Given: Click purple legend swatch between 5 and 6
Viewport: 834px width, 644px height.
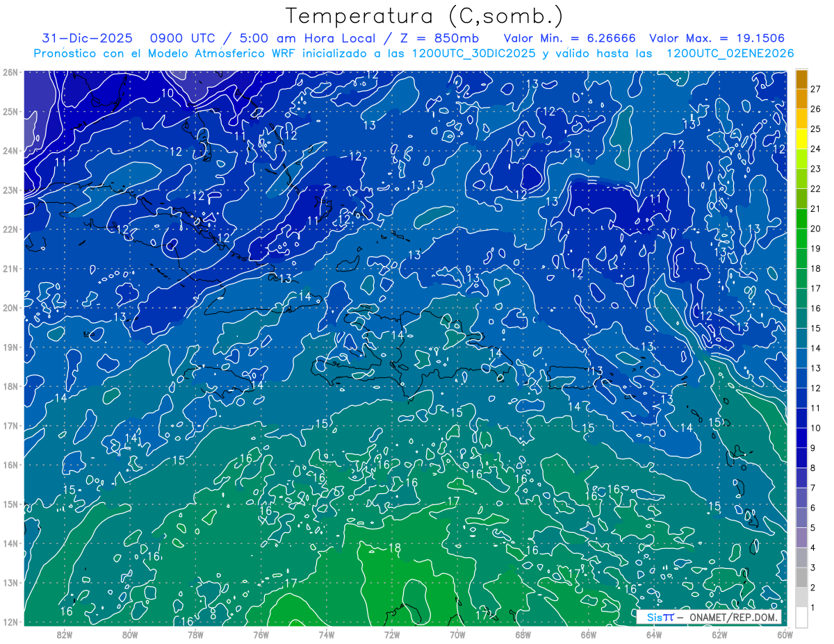Looking at the screenshot, I should (x=801, y=518).
